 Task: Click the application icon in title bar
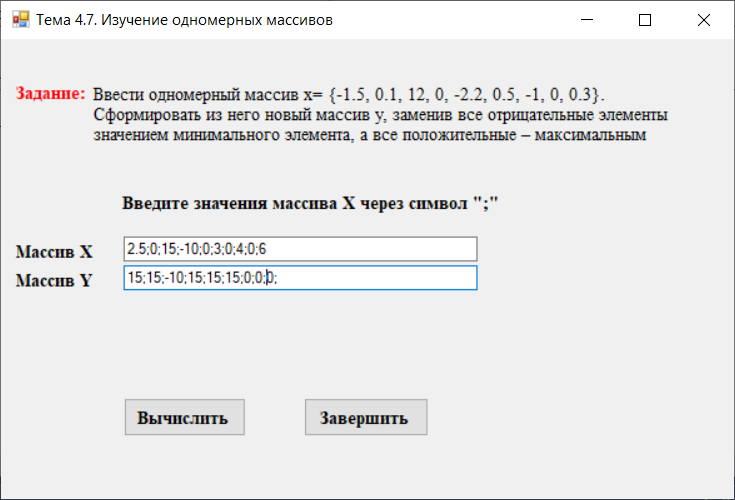pyautogui.click(x=21, y=20)
